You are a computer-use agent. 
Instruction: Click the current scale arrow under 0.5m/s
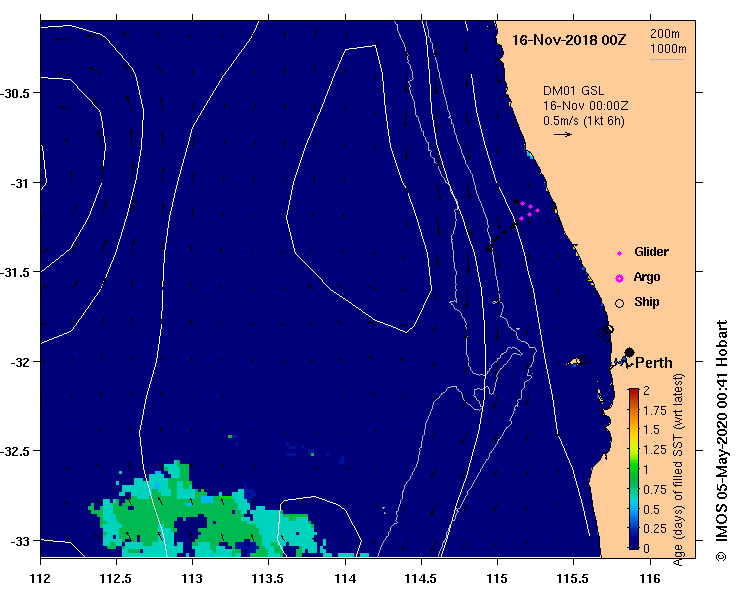[563, 134]
